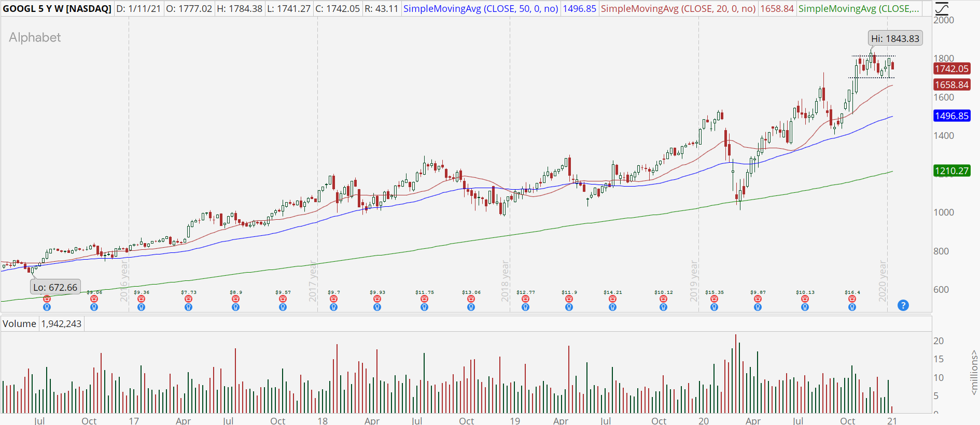
Task: Click the blue question mark help icon
Action: click(x=903, y=305)
